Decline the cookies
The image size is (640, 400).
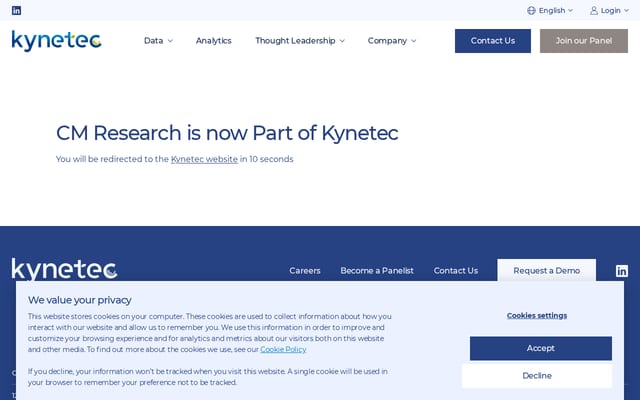point(537,376)
